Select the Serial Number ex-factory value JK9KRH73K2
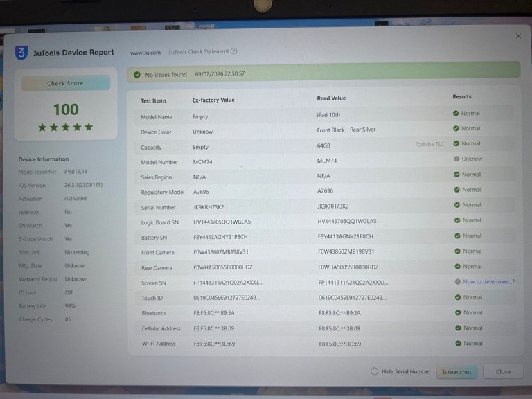The image size is (532, 399). pos(209,207)
